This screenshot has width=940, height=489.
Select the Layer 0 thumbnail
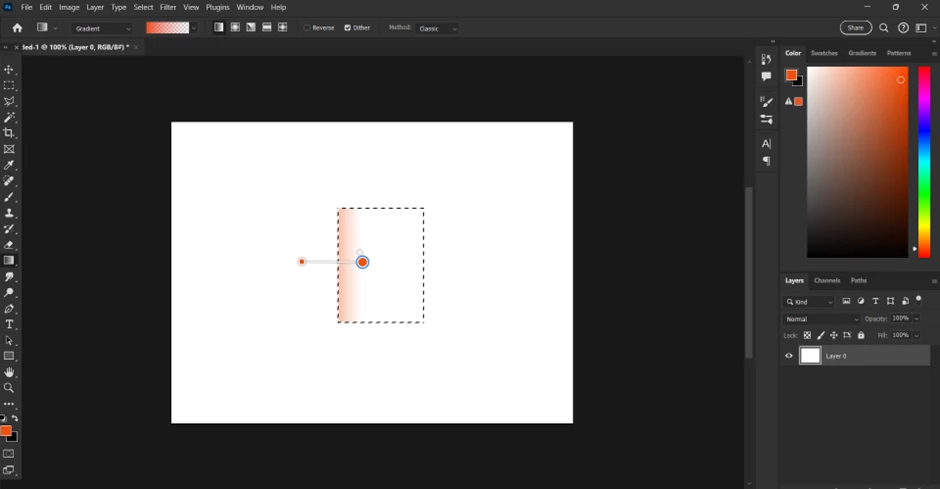click(810, 356)
